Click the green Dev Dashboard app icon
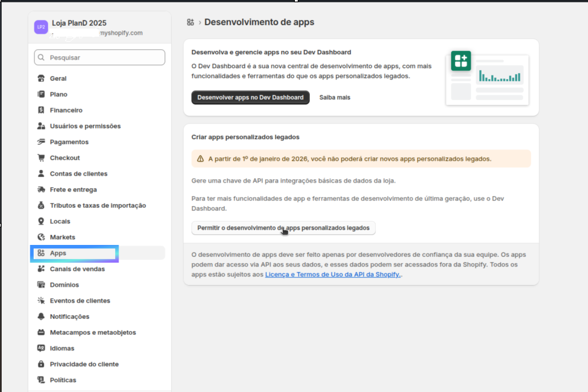 (x=461, y=61)
